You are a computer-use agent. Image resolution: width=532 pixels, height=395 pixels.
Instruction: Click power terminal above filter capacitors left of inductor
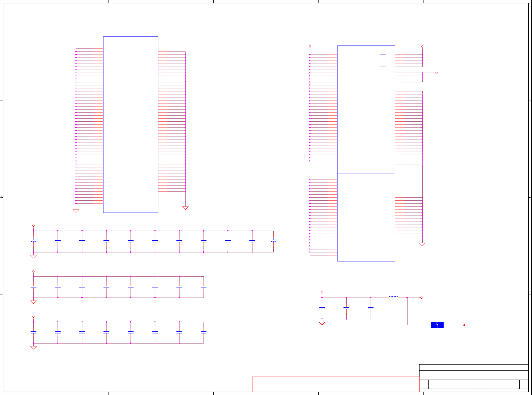pyautogui.click(x=322, y=292)
